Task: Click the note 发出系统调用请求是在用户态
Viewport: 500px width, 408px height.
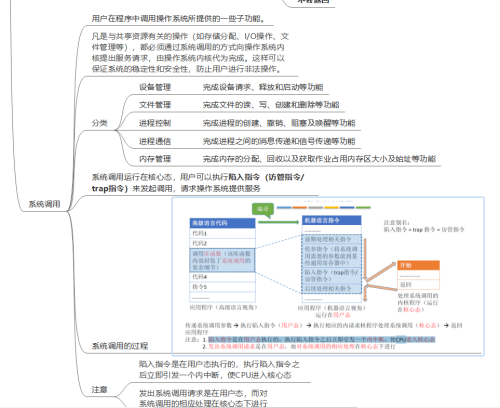Action: (203, 398)
